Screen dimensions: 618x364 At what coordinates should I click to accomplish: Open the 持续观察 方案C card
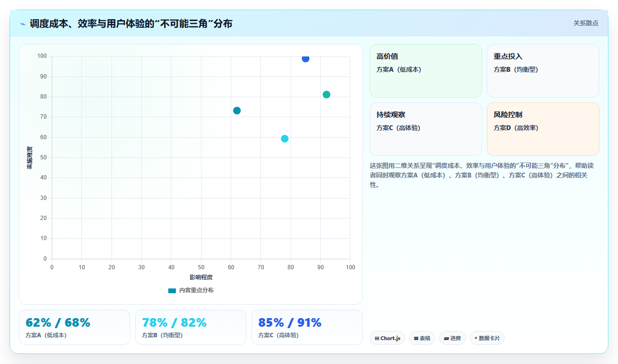tap(426, 129)
